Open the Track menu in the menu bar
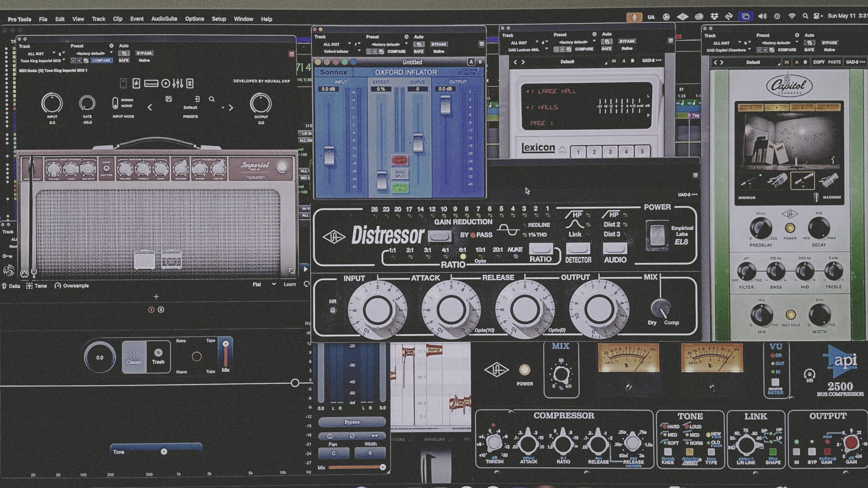Image resolution: width=868 pixels, height=488 pixels. [x=99, y=19]
